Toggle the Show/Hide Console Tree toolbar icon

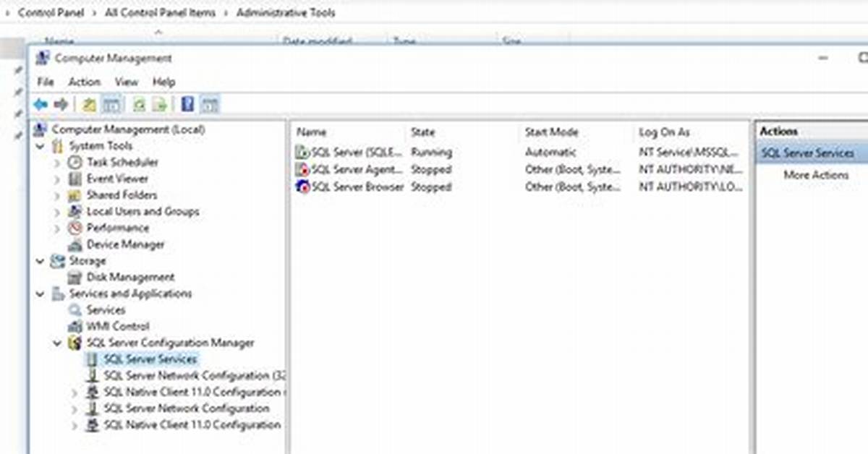(111, 105)
